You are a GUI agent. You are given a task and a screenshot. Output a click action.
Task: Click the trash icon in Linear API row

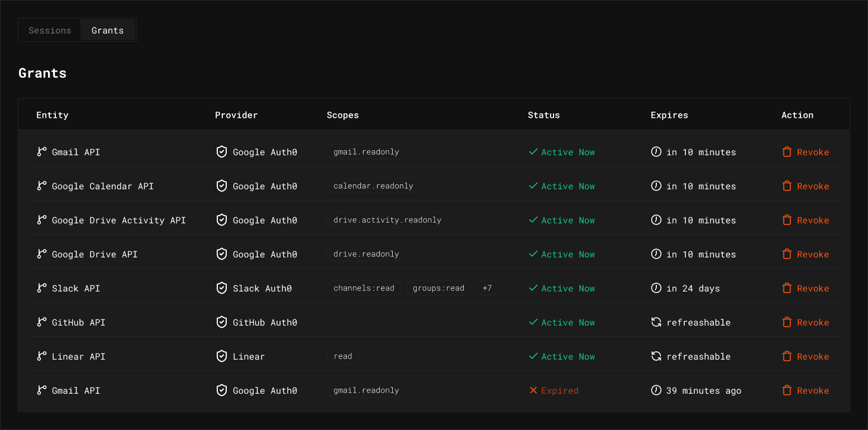pos(787,356)
